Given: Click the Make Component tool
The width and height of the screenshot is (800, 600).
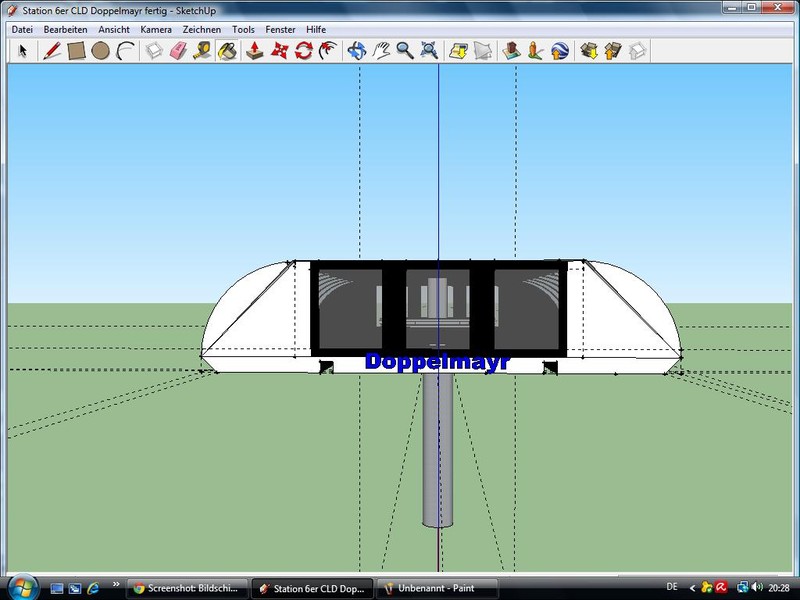Looking at the screenshot, I should pos(154,51).
